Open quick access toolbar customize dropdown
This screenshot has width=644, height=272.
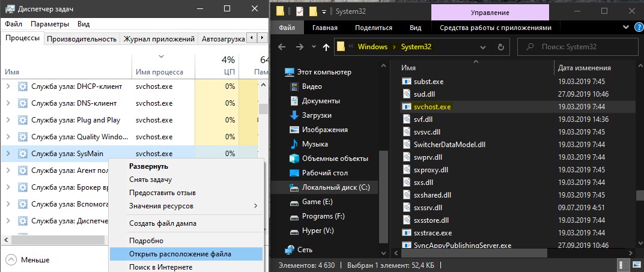(x=324, y=12)
